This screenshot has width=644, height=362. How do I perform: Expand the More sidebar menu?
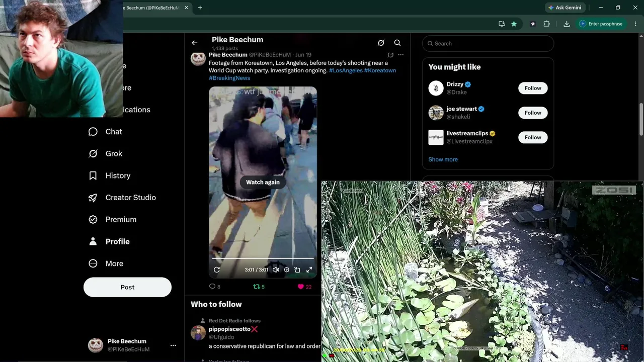(106, 263)
